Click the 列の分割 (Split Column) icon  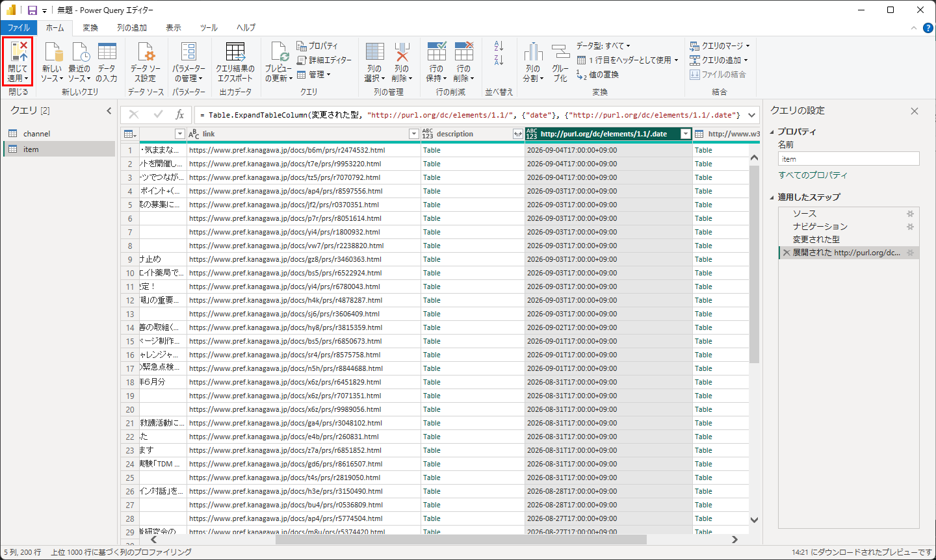coord(533,52)
